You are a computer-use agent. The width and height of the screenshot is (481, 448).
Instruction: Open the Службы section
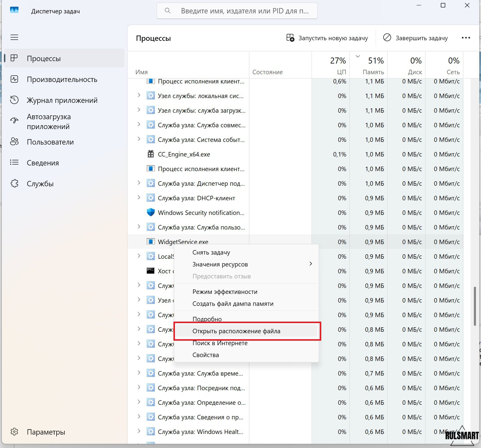pos(40,184)
